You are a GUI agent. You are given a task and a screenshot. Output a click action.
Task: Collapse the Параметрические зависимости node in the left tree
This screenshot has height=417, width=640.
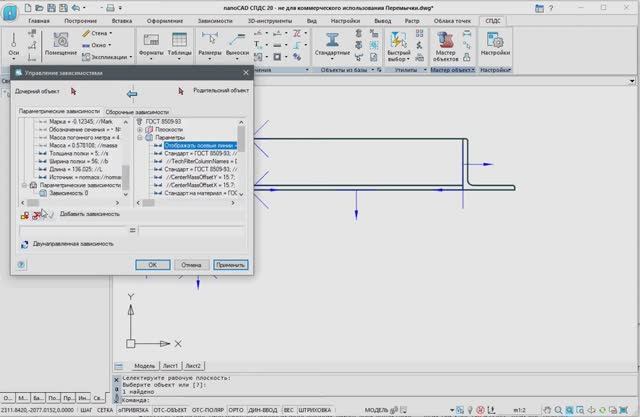point(24,185)
